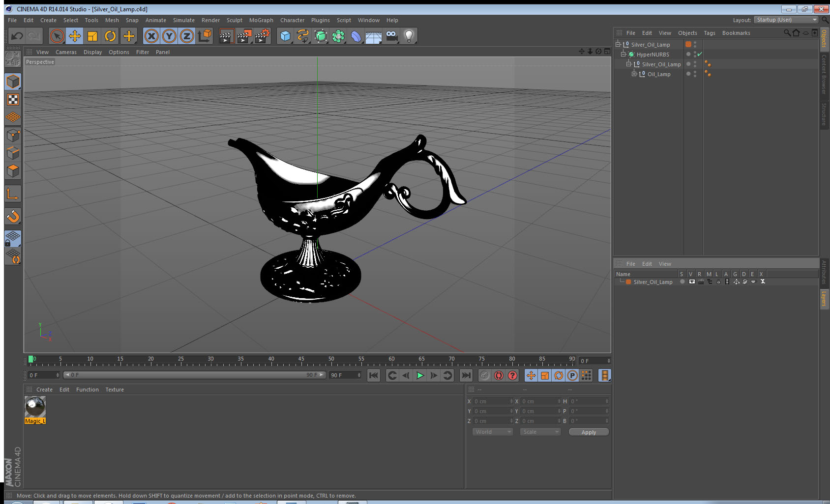Add a Camera object

tap(391, 36)
